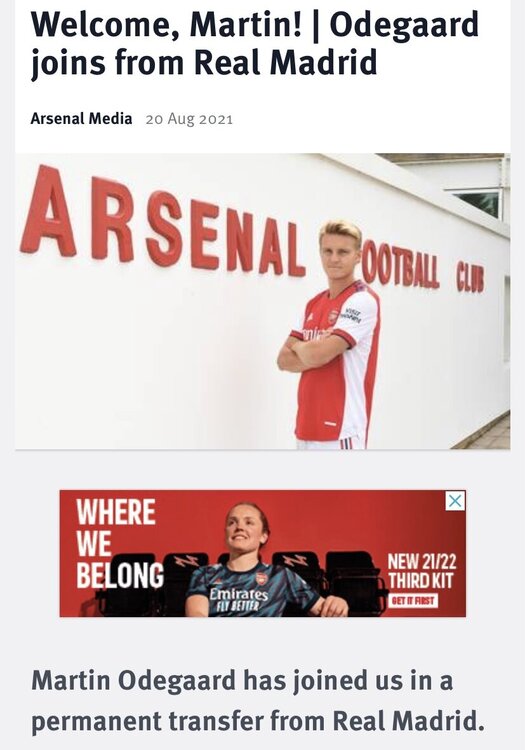525x750 pixels.
Task: Select the Martin Odegaard has joined paragraph
Action: click(x=258, y=701)
